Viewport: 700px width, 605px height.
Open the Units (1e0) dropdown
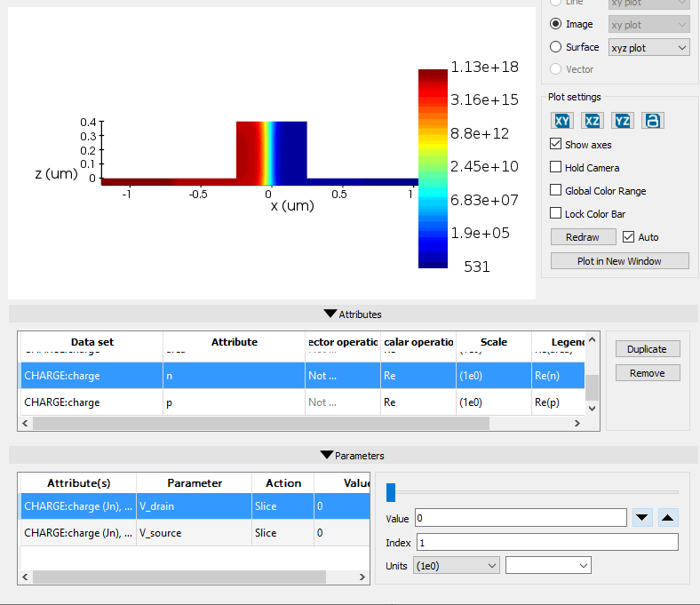(x=456, y=566)
